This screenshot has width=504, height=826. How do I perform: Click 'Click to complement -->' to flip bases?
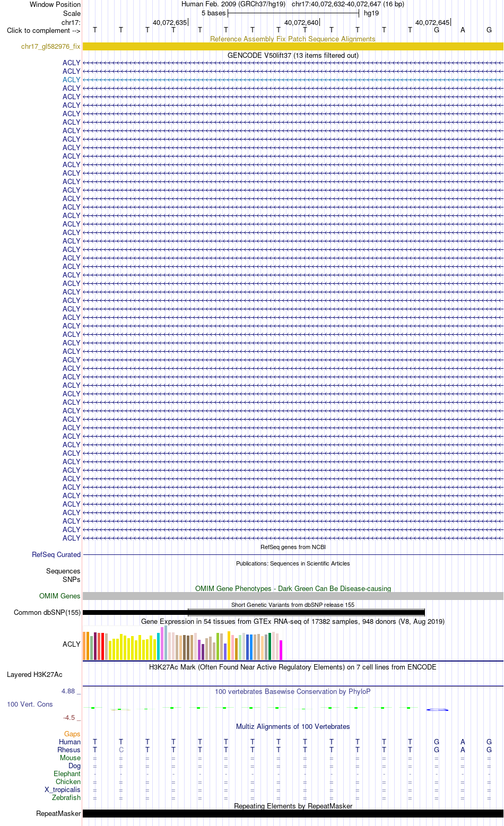(x=44, y=30)
